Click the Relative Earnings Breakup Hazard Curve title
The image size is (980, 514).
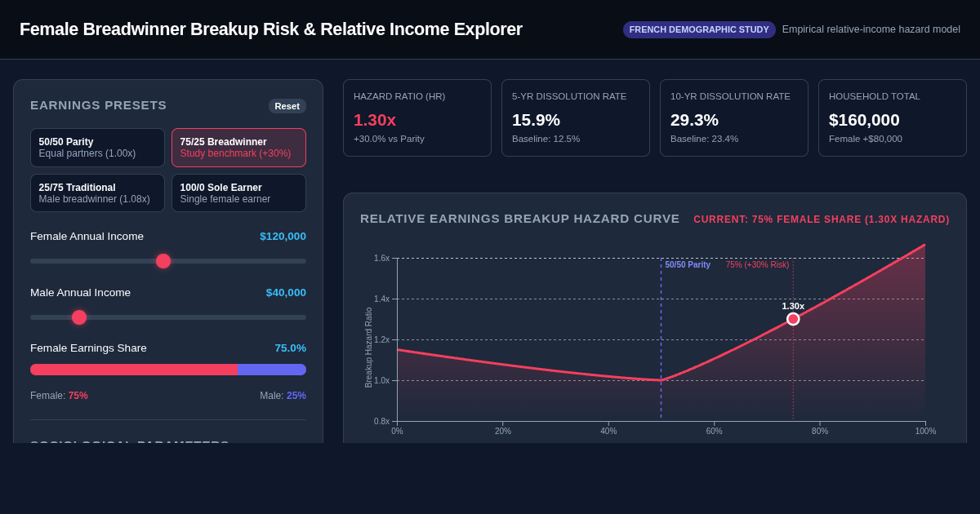click(520, 219)
